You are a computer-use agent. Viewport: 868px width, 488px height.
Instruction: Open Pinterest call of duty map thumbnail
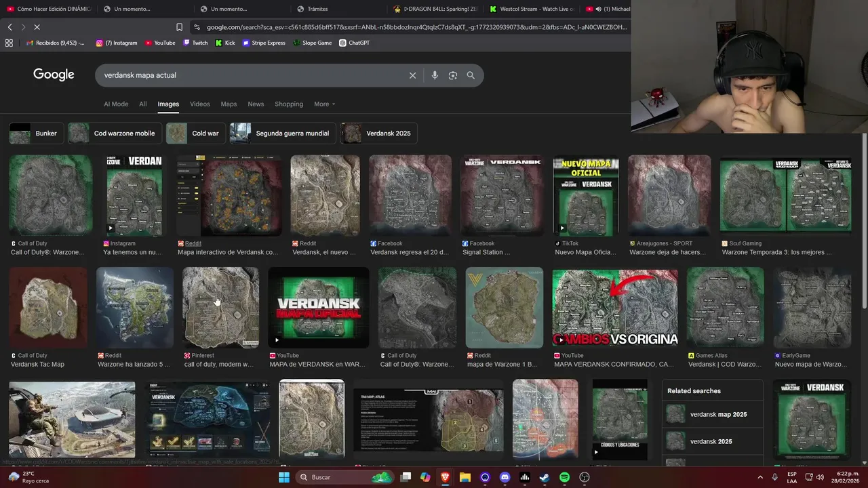click(x=220, y=307)
